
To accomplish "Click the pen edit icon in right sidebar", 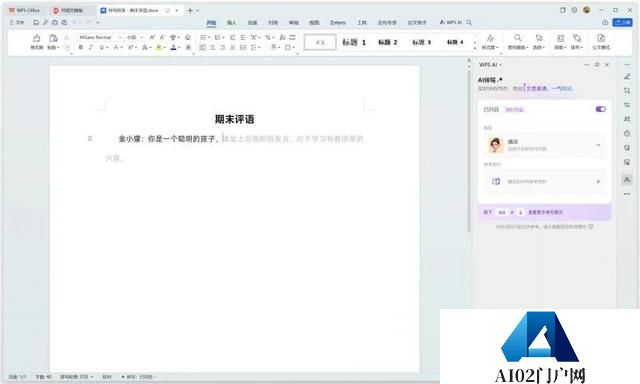I will pyautogui.click(x=627, y=76).
